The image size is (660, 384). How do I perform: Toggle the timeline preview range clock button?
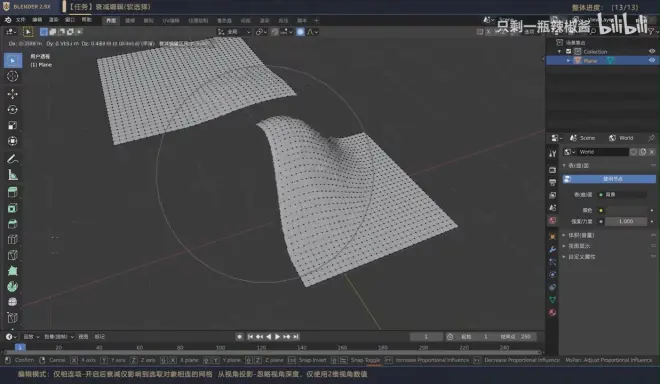click(x=450, y=336)
